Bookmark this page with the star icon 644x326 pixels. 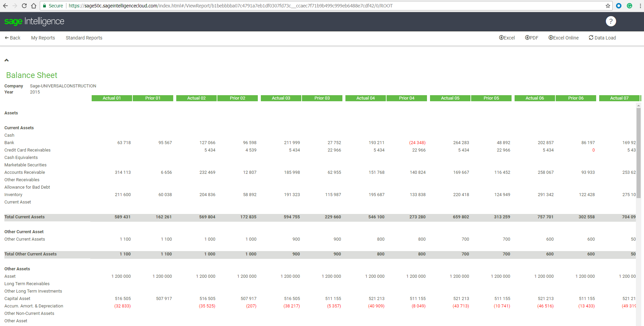tap(608, 6)
